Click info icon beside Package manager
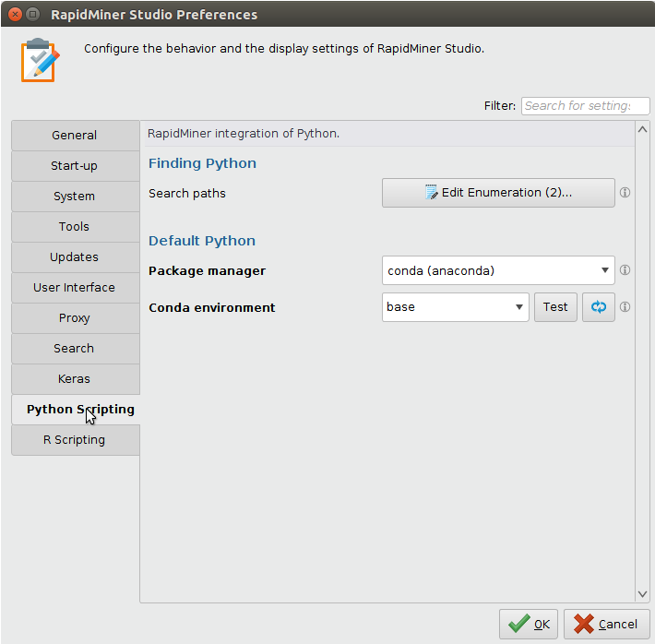This screenshot has height=644, width=655. [x=625, y=271]
